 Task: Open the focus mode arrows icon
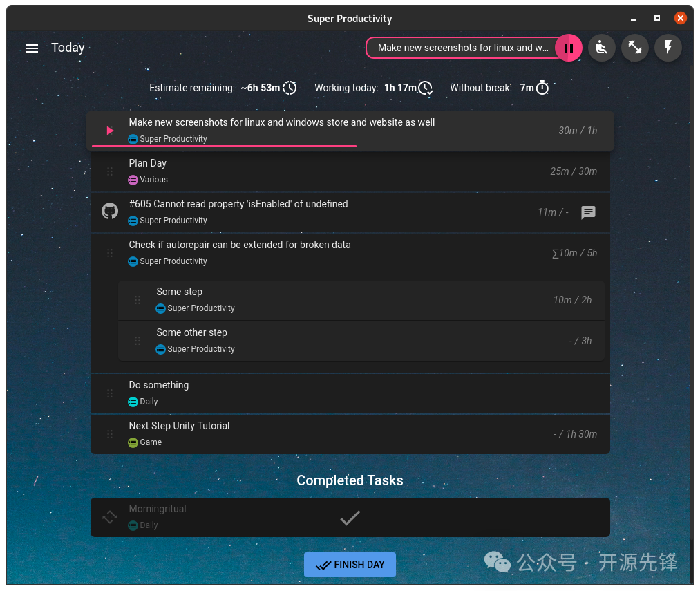point(635,48)
